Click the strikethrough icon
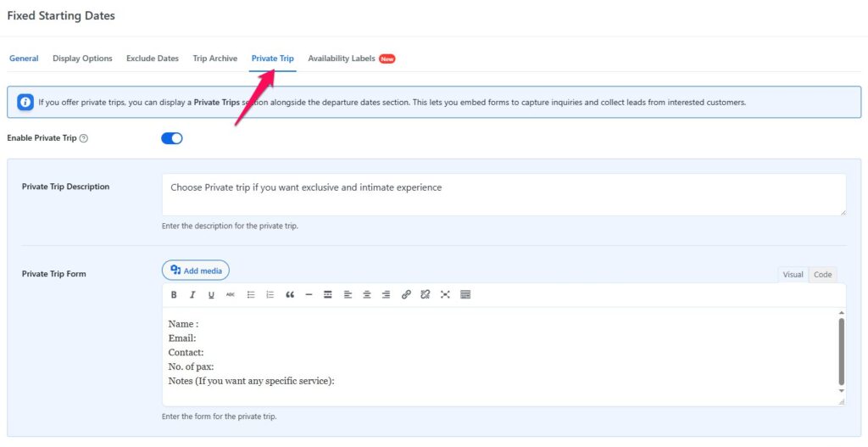 pyautogui.click(x=231, y=295)
